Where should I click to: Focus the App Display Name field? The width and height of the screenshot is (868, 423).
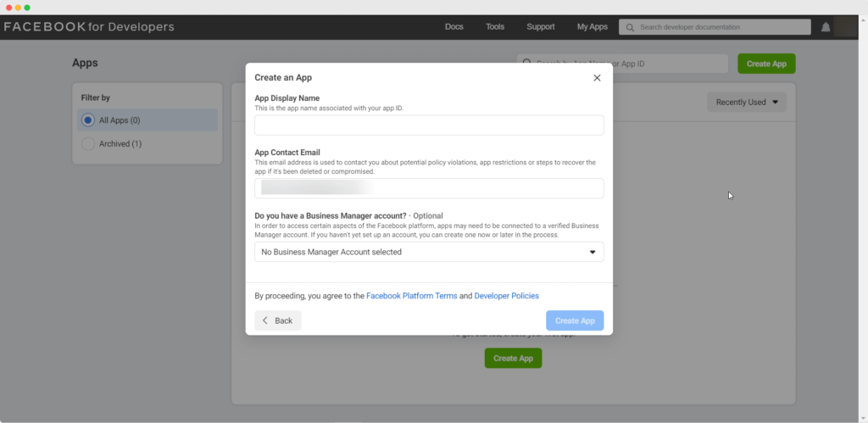[x=429, y=125]
